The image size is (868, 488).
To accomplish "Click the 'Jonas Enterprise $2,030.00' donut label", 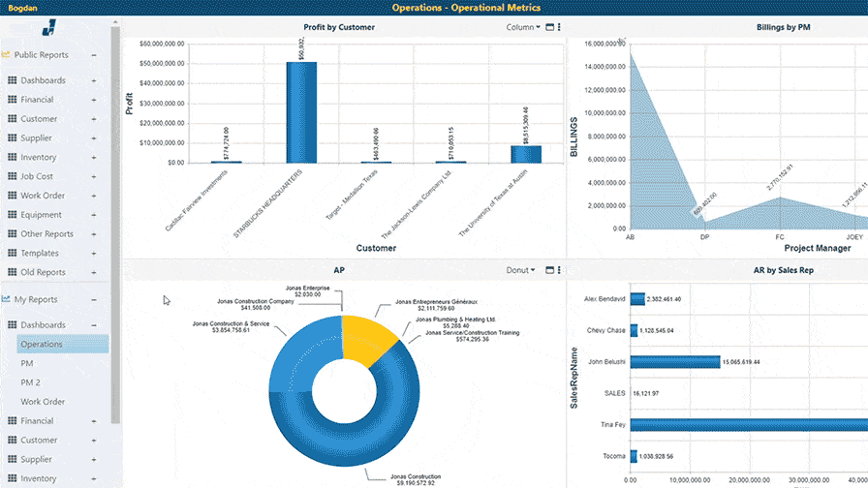I will [x=308, y=291].
